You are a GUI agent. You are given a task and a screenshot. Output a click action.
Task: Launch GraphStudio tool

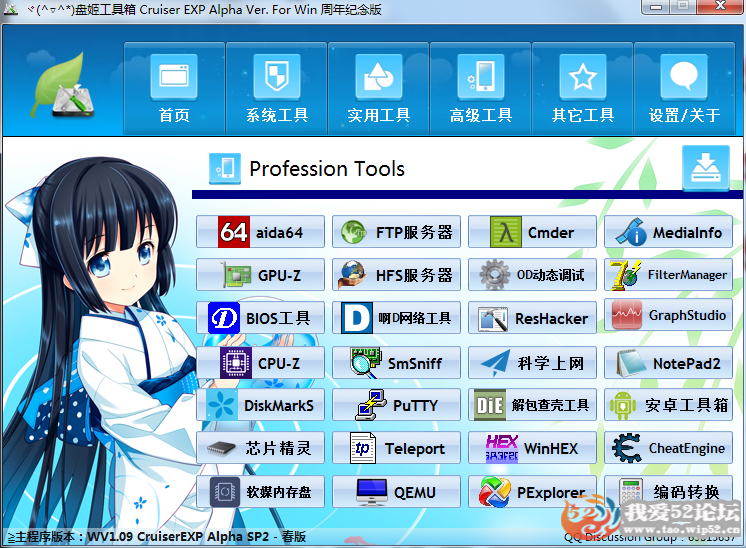tap(668, 315)
